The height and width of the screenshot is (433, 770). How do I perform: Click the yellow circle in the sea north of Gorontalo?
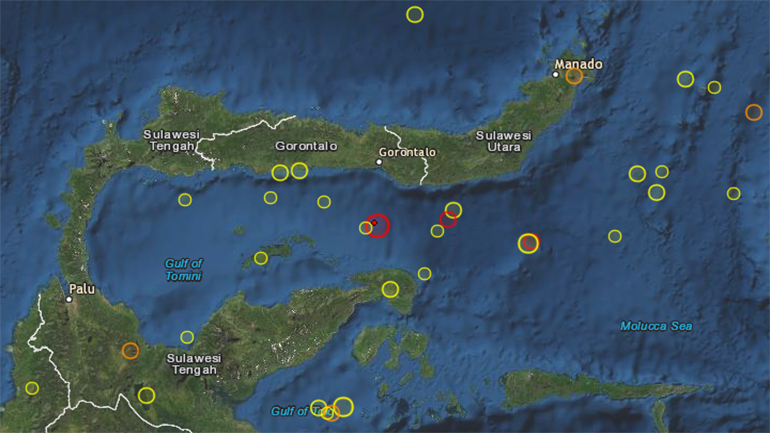tap(415, 15)
